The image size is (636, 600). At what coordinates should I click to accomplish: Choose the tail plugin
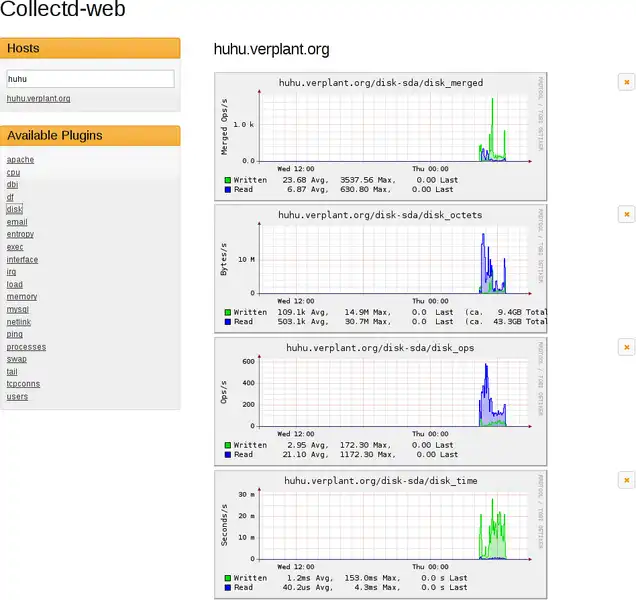pos(12,372)
